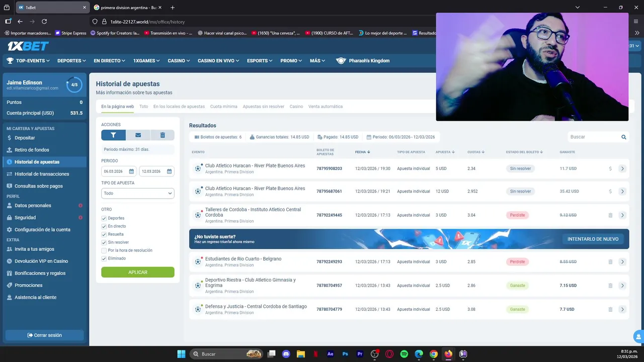Viewport: 644px width, 362px height.
Task: Click the 4/5 profile progress circle
Action: click(x=74, y=84)
